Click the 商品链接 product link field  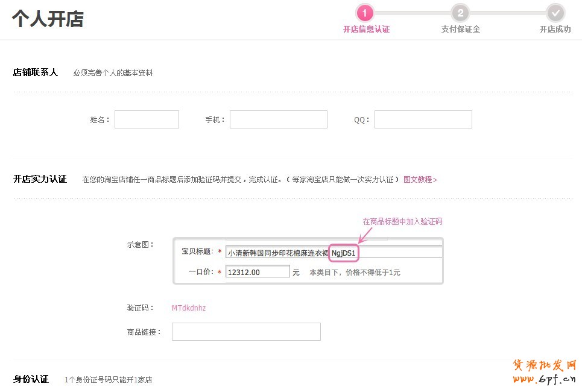[x=246, y=332]
